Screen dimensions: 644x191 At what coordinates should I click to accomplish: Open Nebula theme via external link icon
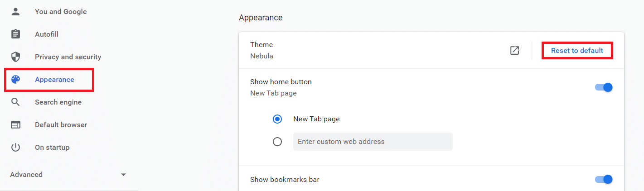[x=514, y=50]
